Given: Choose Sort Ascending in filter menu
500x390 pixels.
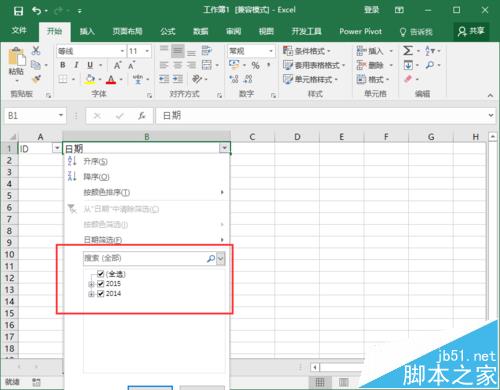Looking at the screenshot, I should coord(146,162).
